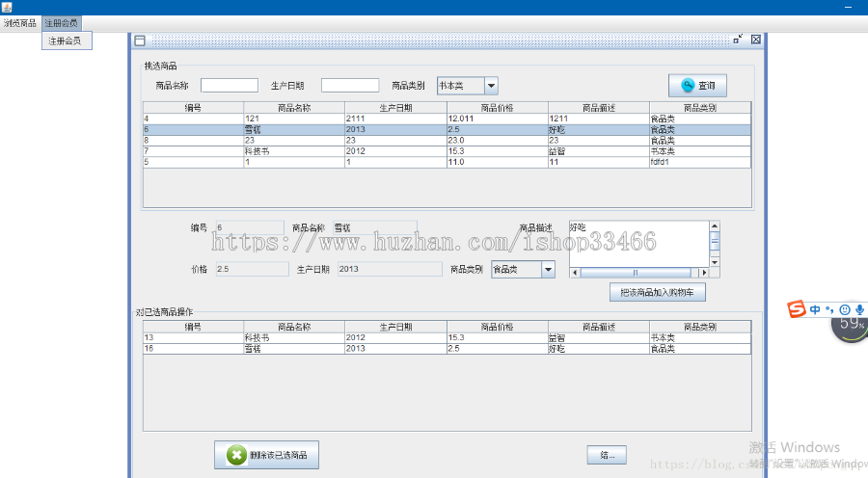The height and width of the screenshot is (478, 868).
Task: Click the description scrollbar down arrow
Action: (x=715, y=262)
